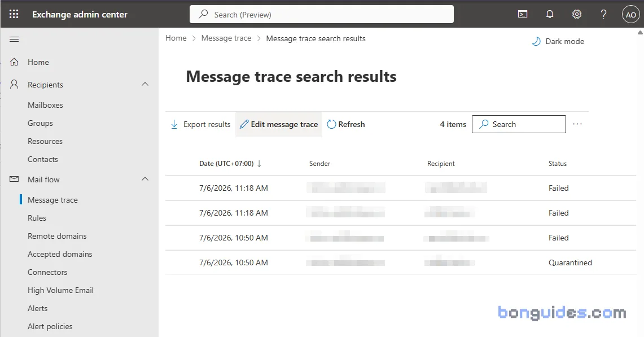
Task: Click the Mail flow envelope icon
Action: click(14, 179)
